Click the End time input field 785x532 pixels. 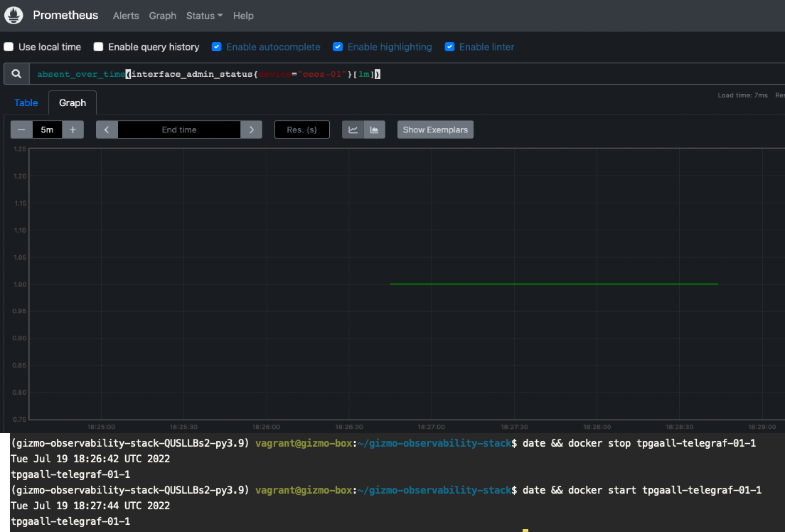[x=179, y=129]
